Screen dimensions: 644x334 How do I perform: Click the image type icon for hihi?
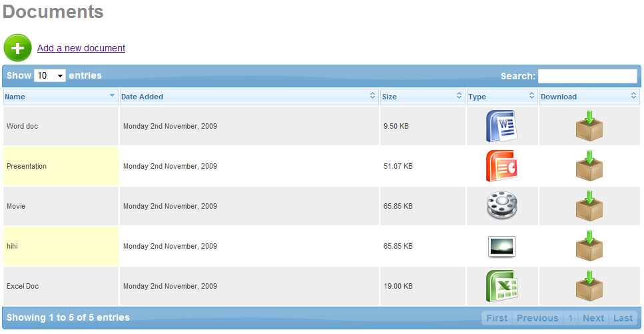click(501, 247)
